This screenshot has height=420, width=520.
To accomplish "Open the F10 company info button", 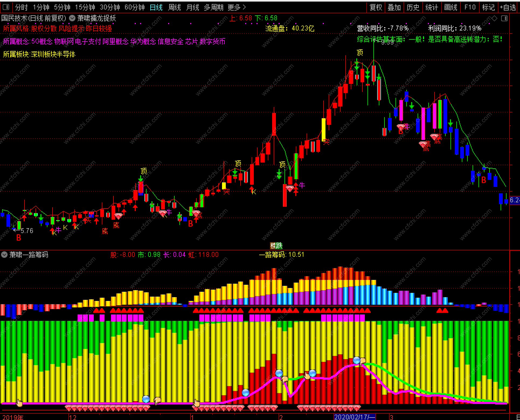I will click(470, 7).
